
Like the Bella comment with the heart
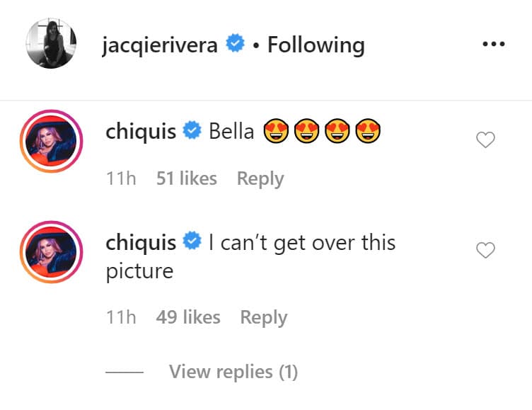[485, 140]
